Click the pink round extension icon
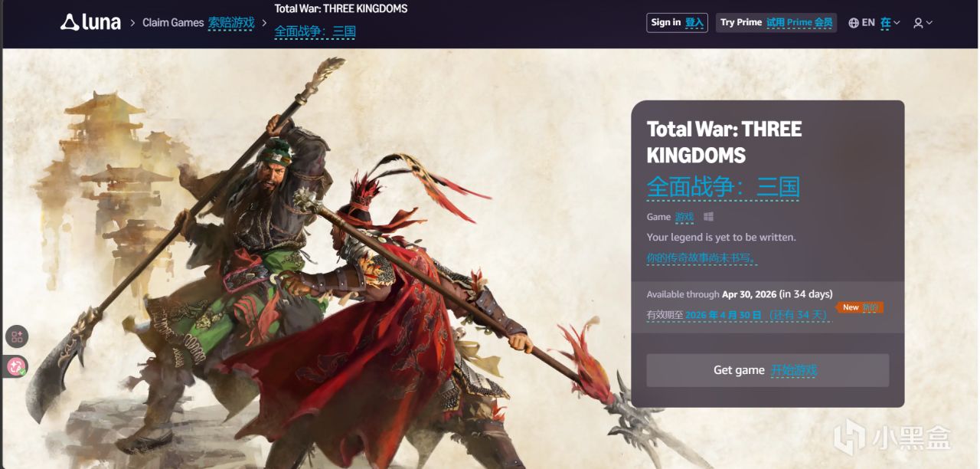Screen dimensions: 980x469 point(17,366)
